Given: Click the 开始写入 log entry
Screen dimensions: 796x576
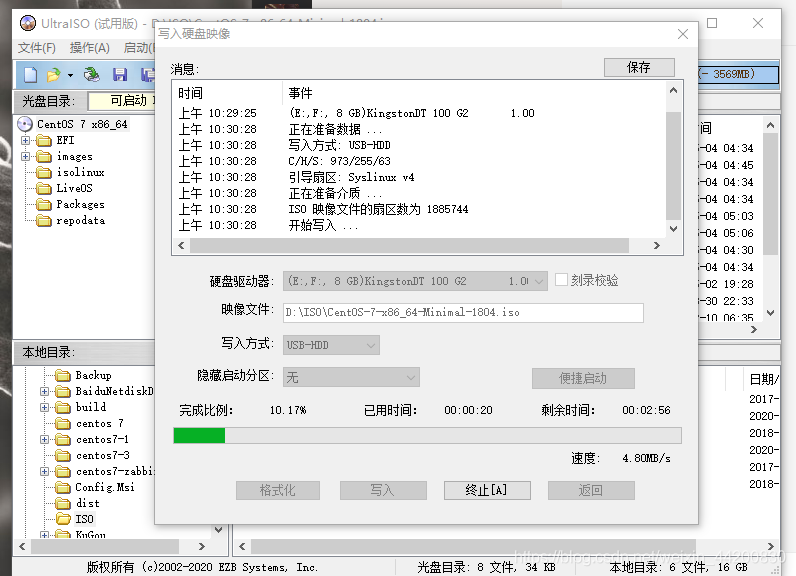Looking at the screenshot, I should click(323, 225).
